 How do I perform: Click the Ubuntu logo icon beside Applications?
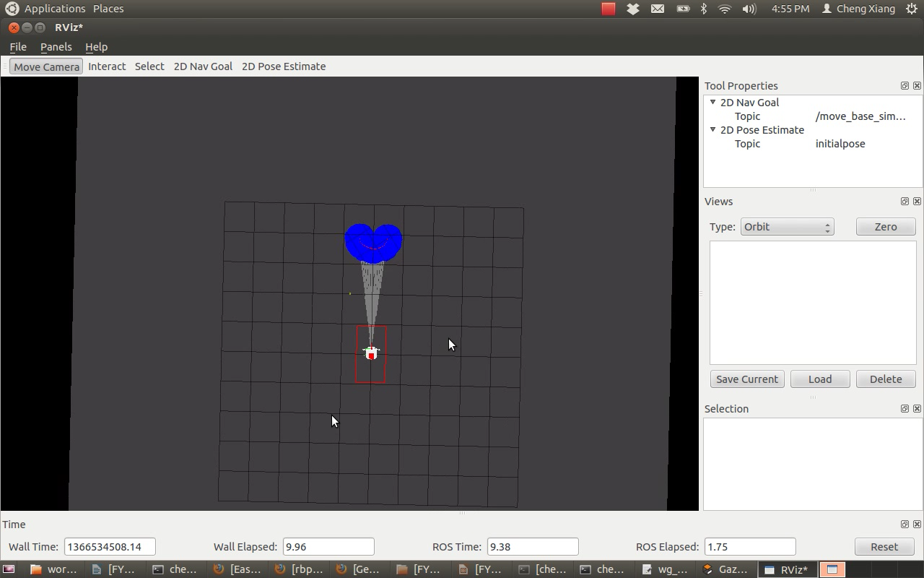coord(12,9)
